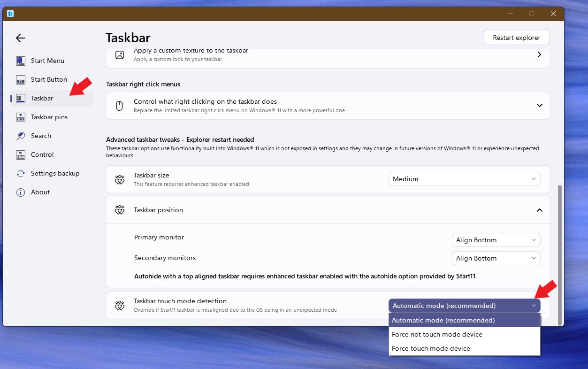Open the custom taskbar texture settings
This screenshot has width=588, height=369.
click(x=539, y=55)
